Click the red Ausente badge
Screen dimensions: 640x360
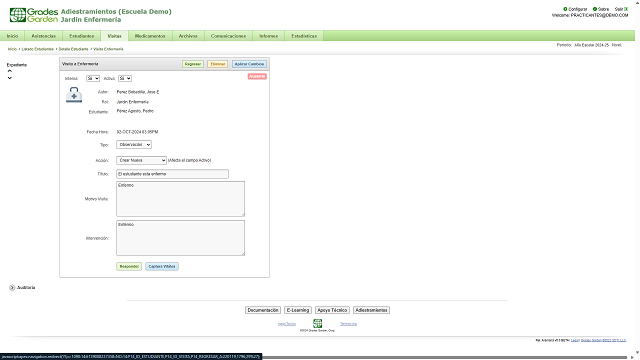click(x=257, y=76)
